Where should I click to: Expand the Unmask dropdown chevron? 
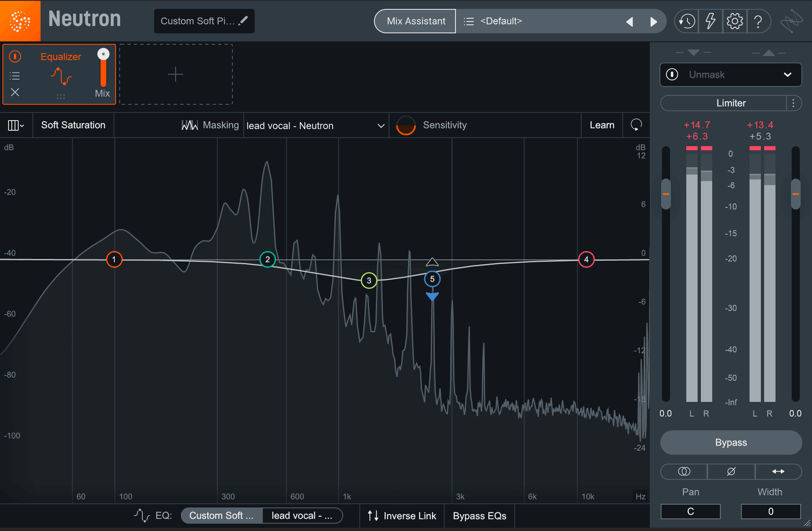click(x=787, y=75)
